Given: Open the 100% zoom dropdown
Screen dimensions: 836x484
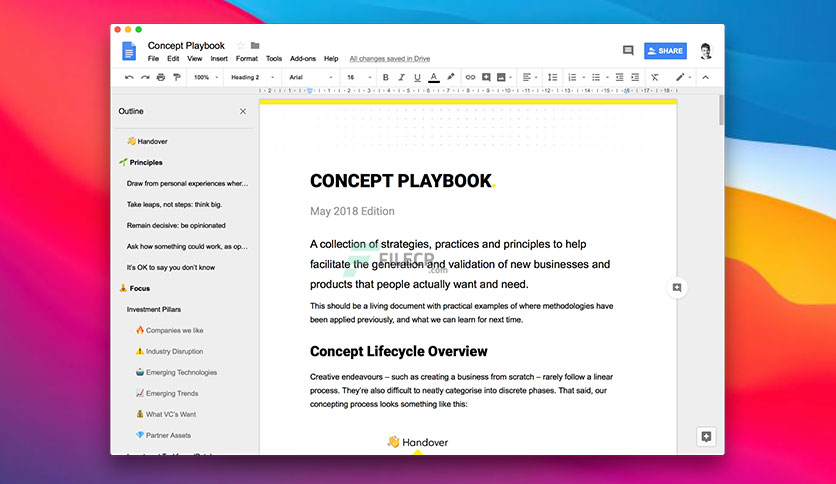Looking at the screenshot, I should [206, 77].
